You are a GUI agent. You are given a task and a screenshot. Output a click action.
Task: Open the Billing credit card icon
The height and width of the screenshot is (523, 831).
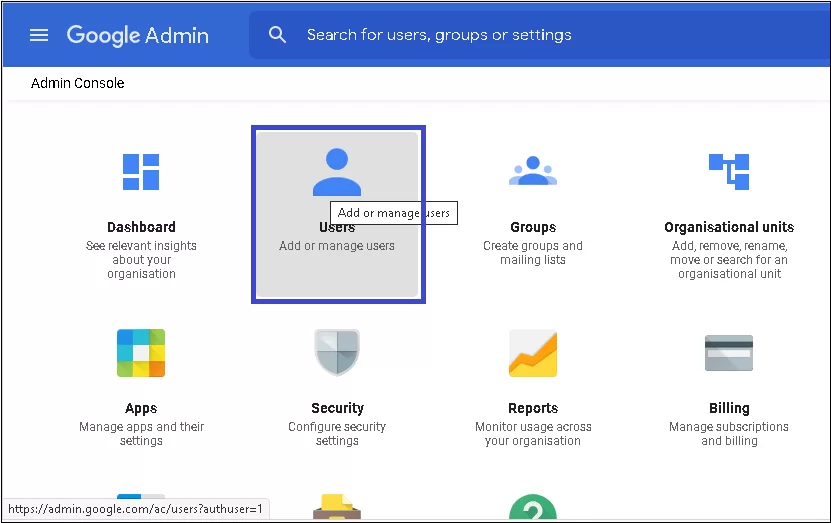point(729,353)
